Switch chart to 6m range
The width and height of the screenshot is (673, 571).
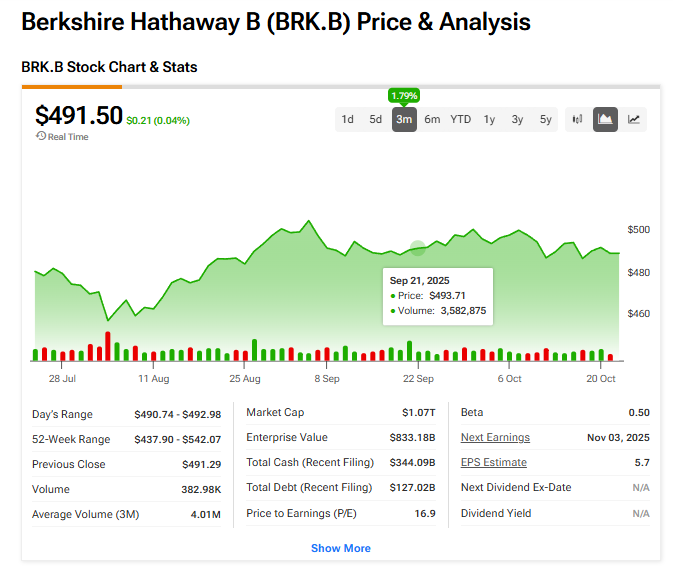coord(432,119)
